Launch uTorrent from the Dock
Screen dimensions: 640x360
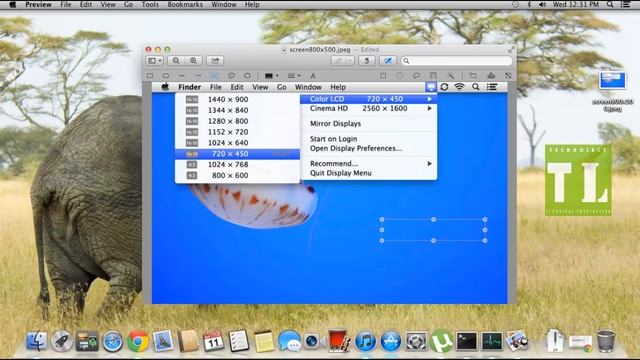pyautogui.click(x=441, y=340)
